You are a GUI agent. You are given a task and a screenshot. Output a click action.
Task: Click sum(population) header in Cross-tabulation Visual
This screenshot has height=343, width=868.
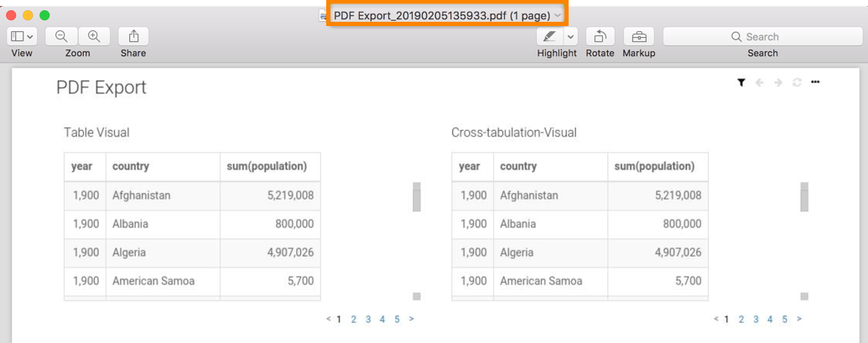[x=654, y=166]
